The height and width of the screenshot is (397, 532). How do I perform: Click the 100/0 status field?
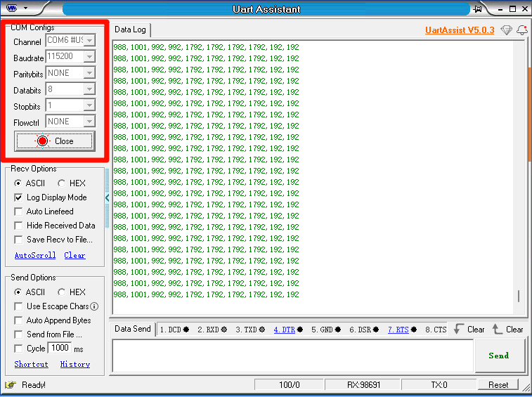[289, 385]
